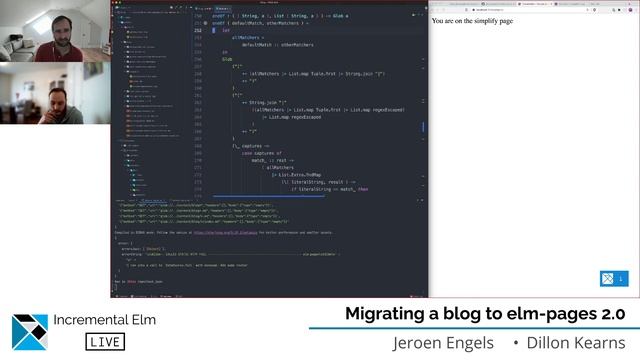Click the 'List.Extra.findMap' code line

pos(297,175)
